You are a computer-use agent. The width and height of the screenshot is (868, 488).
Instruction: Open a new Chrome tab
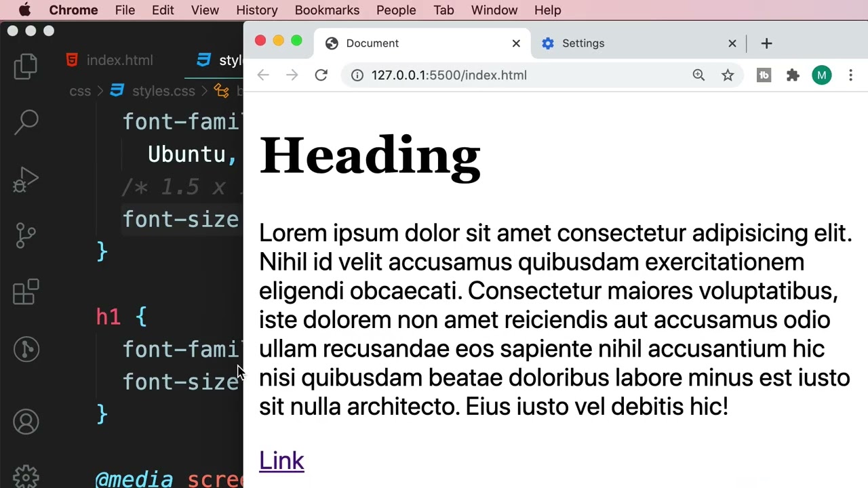click(x=767, y=43)
